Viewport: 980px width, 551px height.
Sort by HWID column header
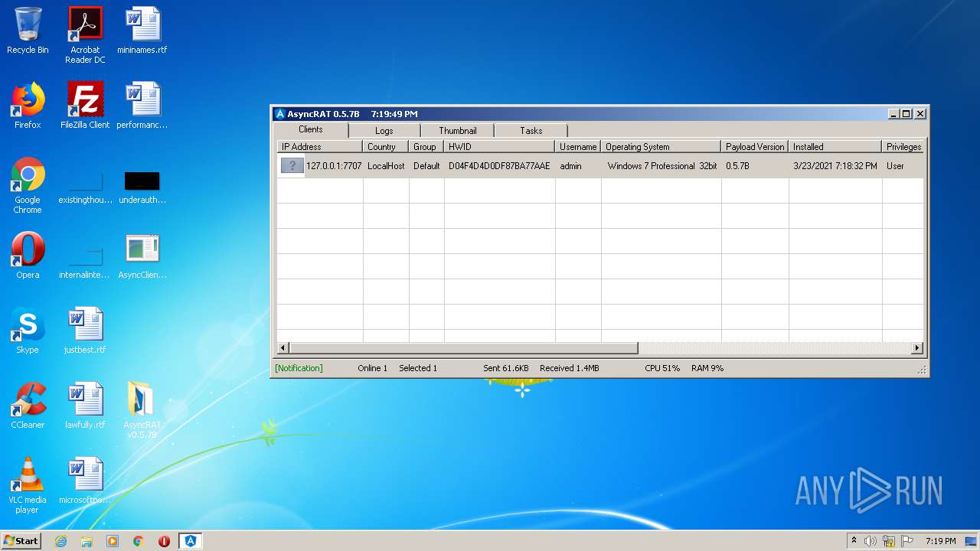click(500, 146)
